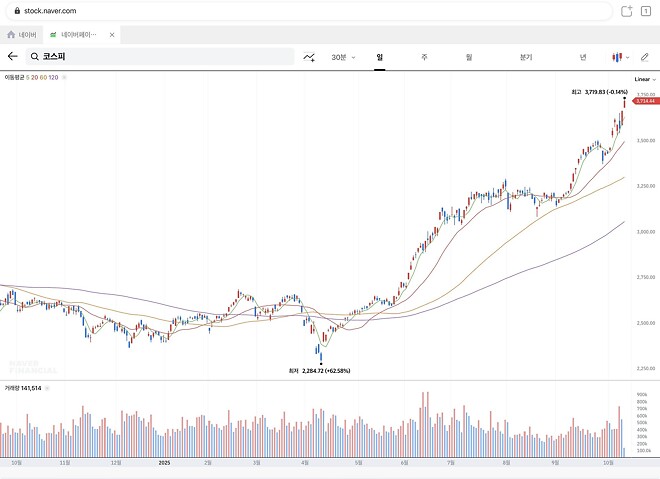The height and width of the screenshot is (479, 660).
Task: Click the 7월 marker on time axis
Action: point(450,463)
